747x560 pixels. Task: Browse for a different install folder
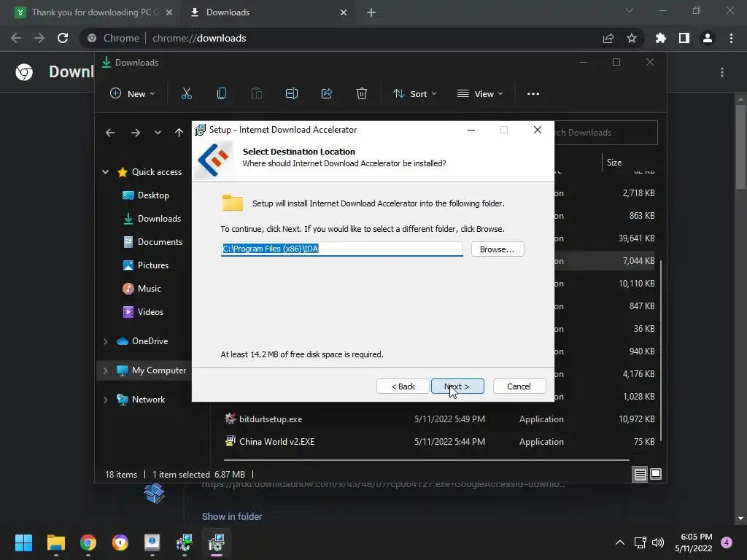[498, 249]
